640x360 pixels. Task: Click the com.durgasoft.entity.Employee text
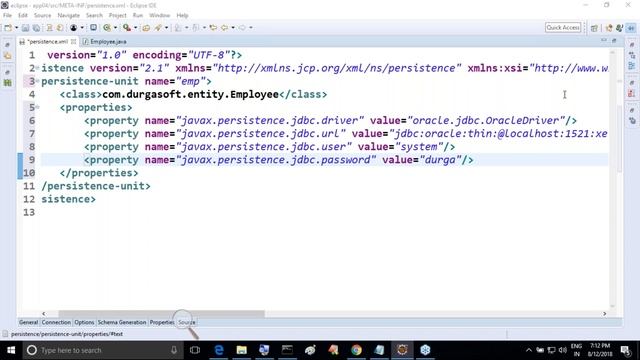tap(190, 94)
